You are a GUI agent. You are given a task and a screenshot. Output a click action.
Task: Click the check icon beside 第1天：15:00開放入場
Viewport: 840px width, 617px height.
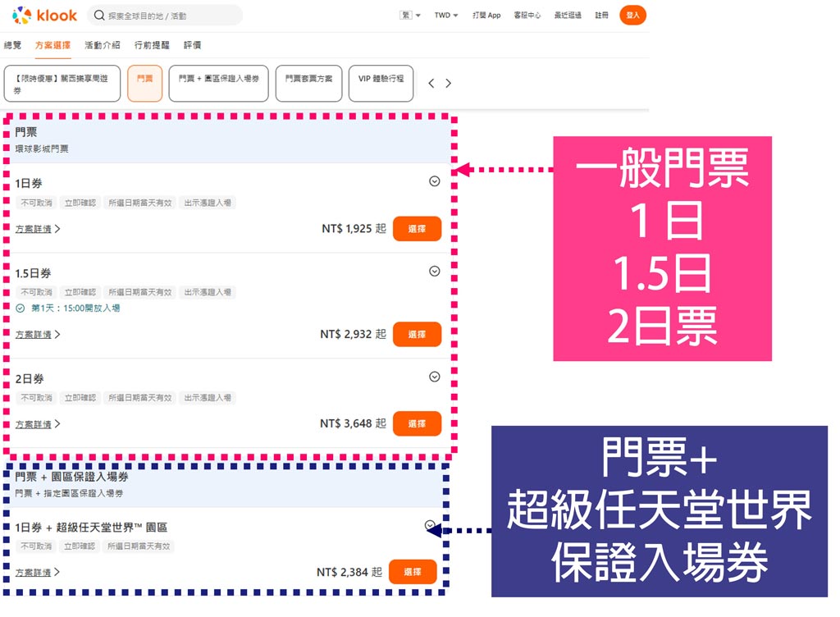pos(21,308)
